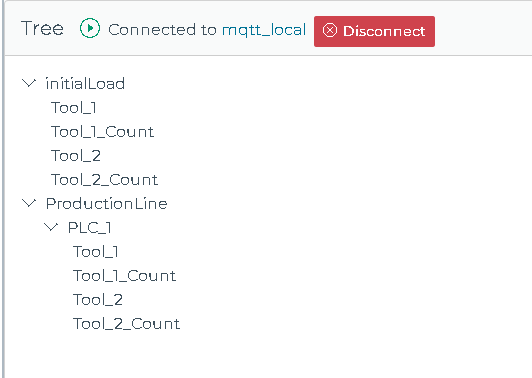Click the green connected status play icon
This screenshot has height=378, width=532.
pos(90,28)
